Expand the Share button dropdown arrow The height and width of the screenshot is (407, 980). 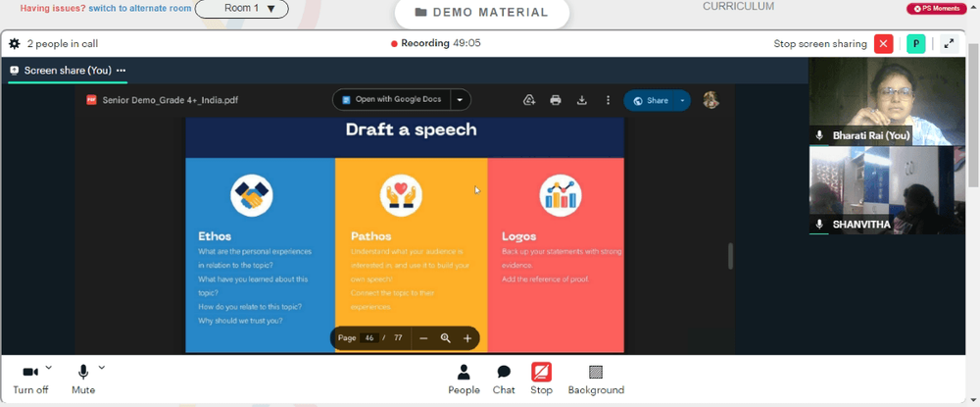click(x=682, y=101)
